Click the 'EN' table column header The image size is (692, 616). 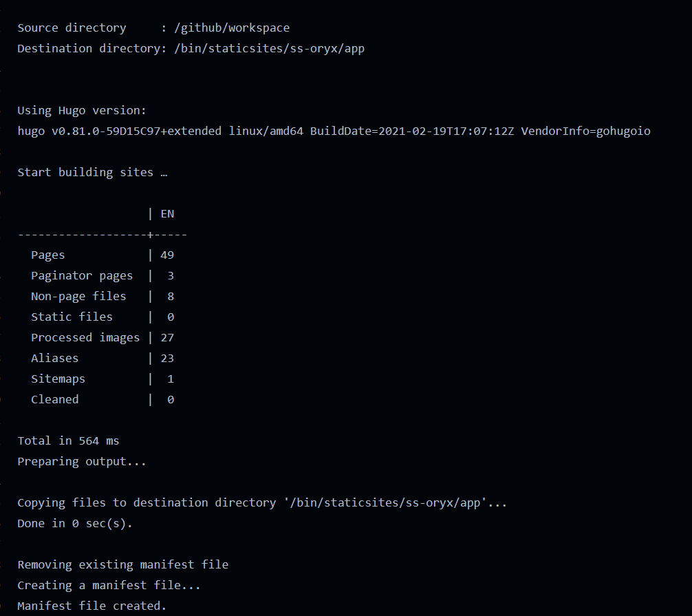(167, 214)
